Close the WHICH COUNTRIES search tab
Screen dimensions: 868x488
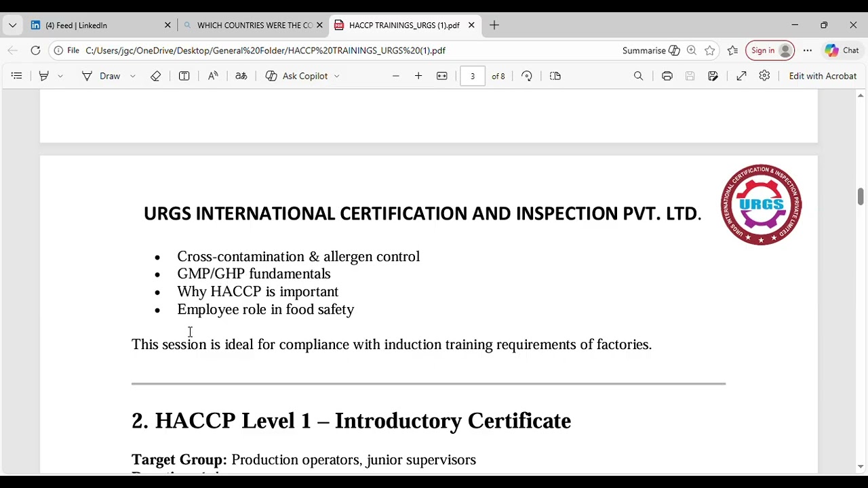[x=319, y=25]
